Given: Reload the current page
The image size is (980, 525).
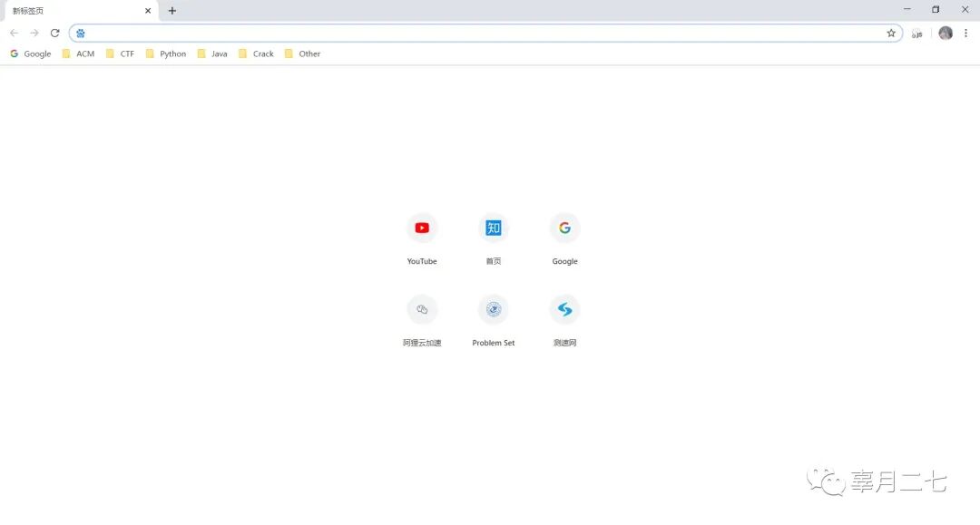Looking at the screenshot, I should 54,33.
